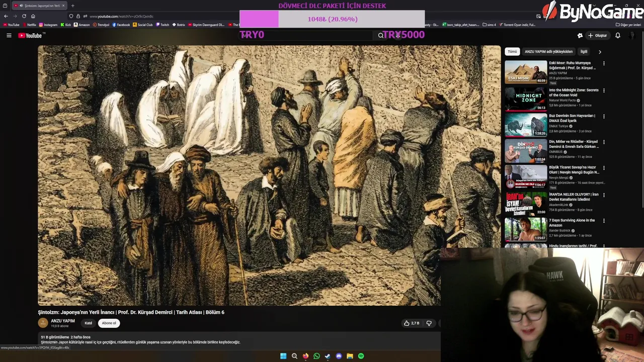Open options menu for Midnight Zone video

pos(604,90)
